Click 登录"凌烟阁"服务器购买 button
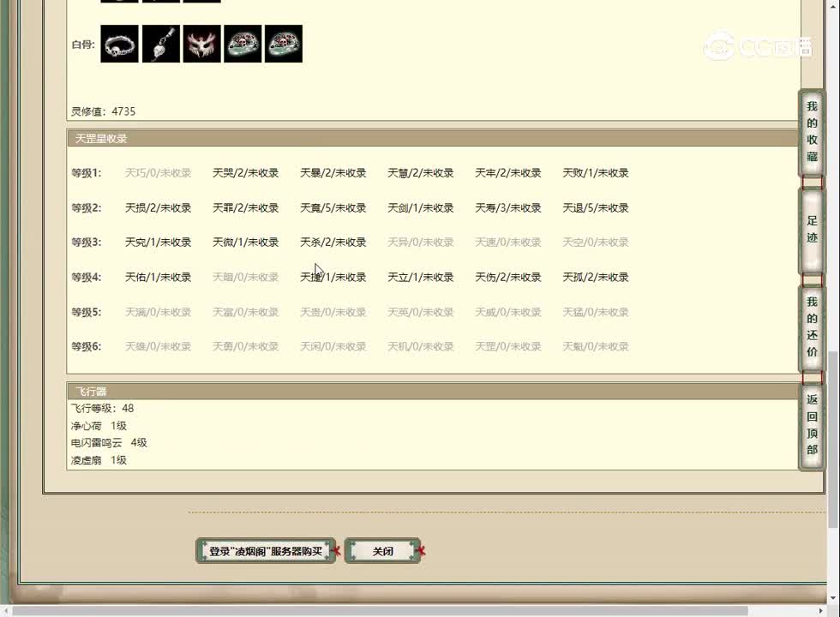Viewport: 840px width, 617px height. tap(266, 551)
